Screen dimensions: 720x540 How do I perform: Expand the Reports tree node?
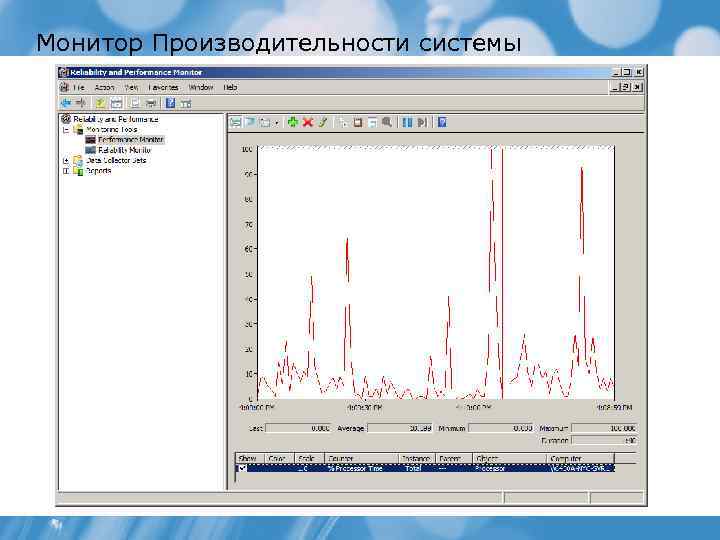tap(66, 171)
